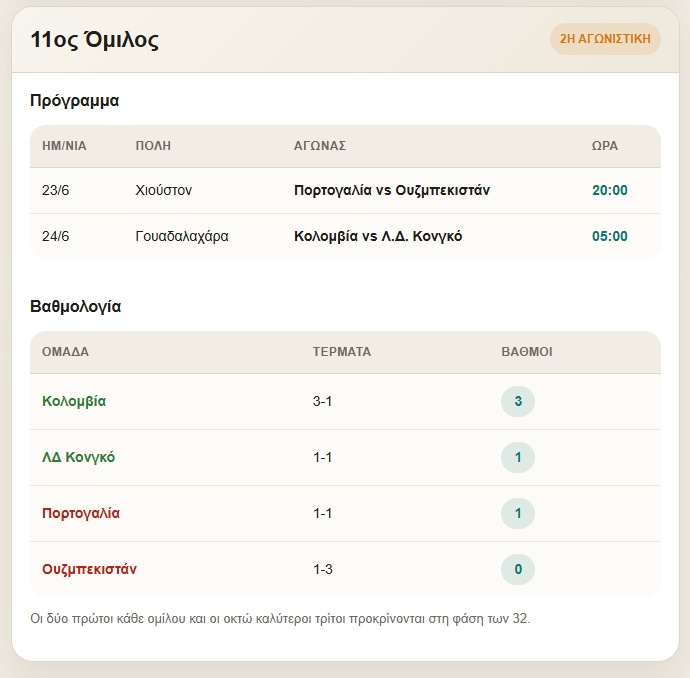Click the 'ΤΕΡΜΑΤΑ' column header
690x678 pixels.
click(x=342, y=352)
